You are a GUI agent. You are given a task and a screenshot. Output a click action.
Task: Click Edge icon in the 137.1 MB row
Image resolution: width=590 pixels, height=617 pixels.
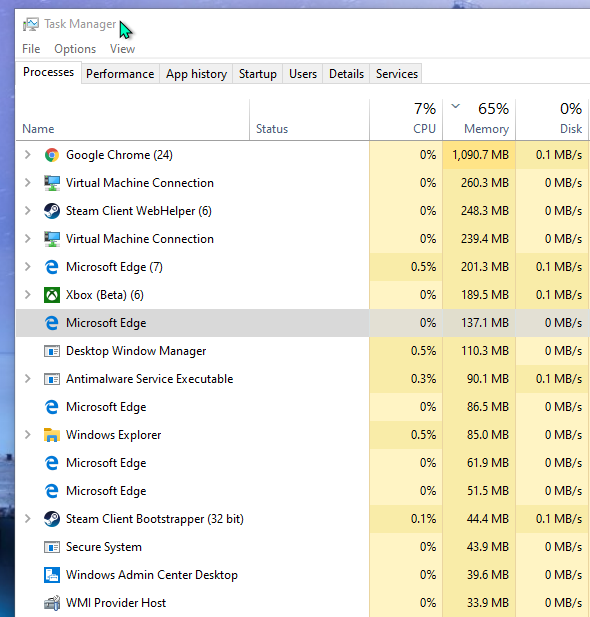(52, 323)
